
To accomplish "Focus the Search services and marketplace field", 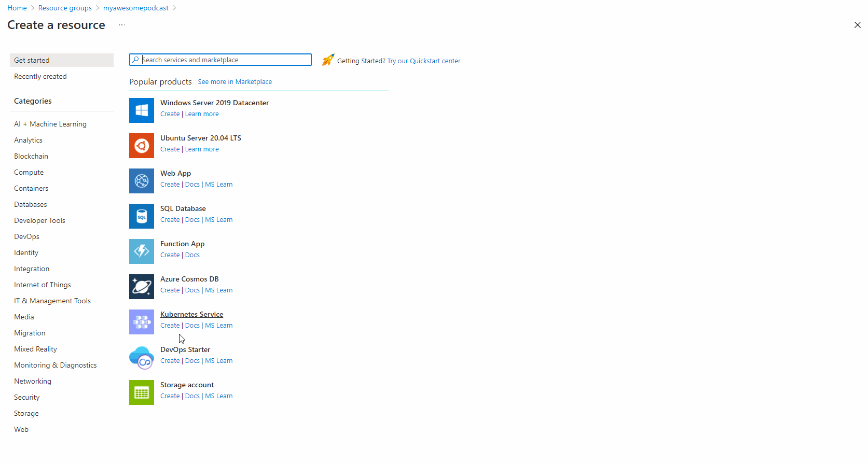I will pos(221,60).
